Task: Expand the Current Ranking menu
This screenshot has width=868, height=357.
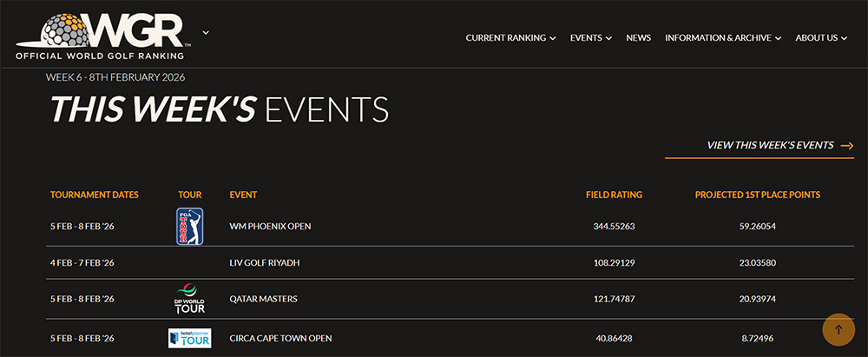Action: 510,37
